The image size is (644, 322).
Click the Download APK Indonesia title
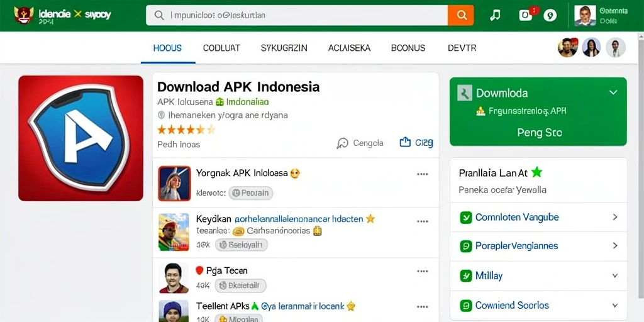tap(238, 87)
